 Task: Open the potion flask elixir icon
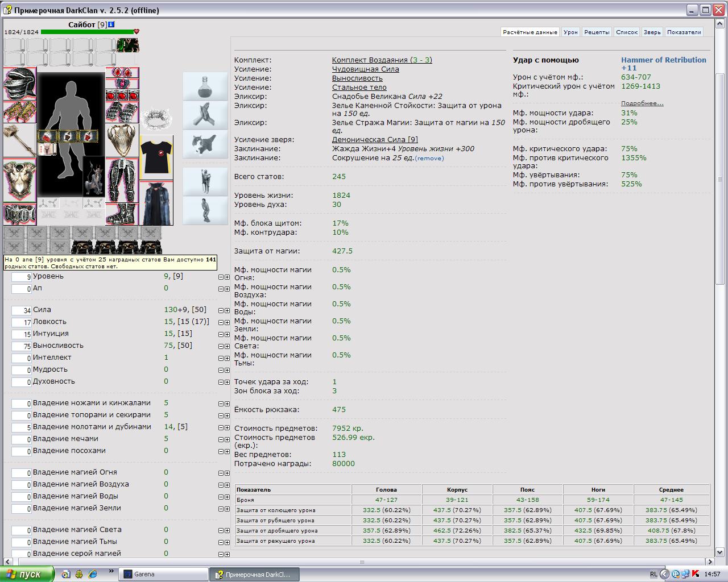click(x=205, y=86)
